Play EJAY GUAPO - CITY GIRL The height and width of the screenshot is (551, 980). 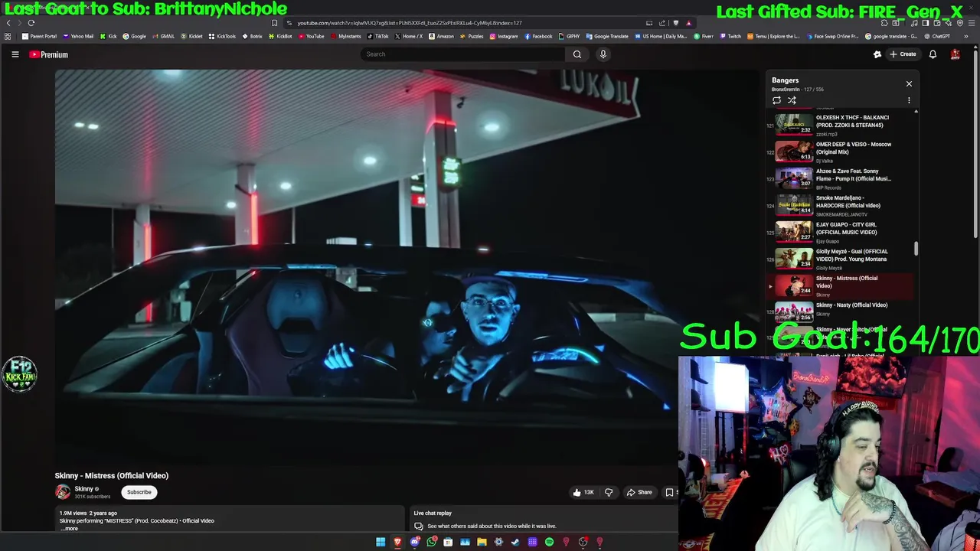[840, 232]
